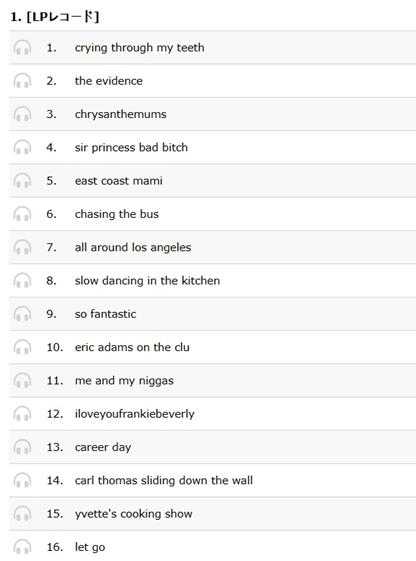Click track title sir princess bad bitch

click(131, 147)
